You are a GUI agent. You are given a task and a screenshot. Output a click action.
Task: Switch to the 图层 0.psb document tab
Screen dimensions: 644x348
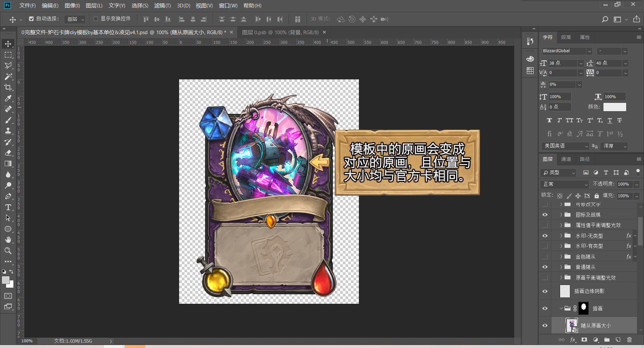tap(280, 32)
